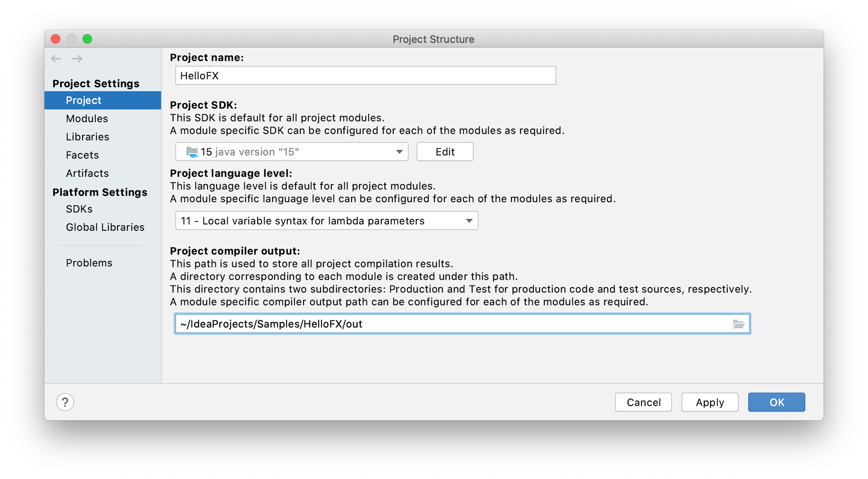
Task: Click the Apply button to save changes
Action: pyautogui.click(x=710, y=402)
